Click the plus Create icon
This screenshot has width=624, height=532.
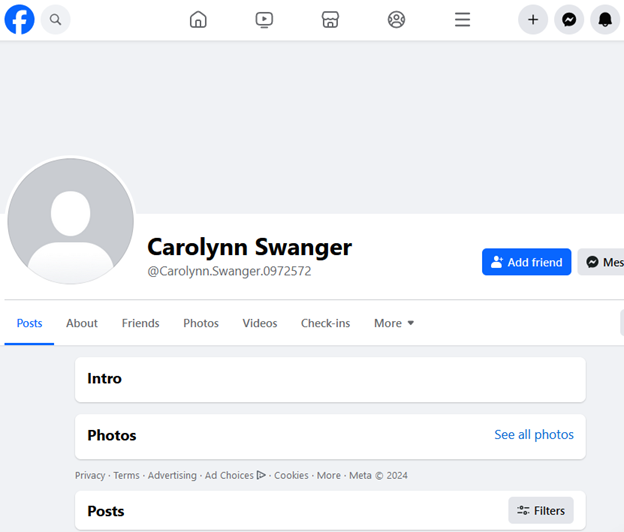coord(533,19)
